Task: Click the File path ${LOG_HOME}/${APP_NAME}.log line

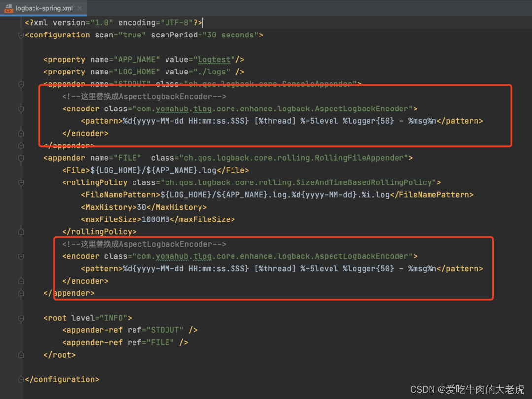Action: pos(155,170)
